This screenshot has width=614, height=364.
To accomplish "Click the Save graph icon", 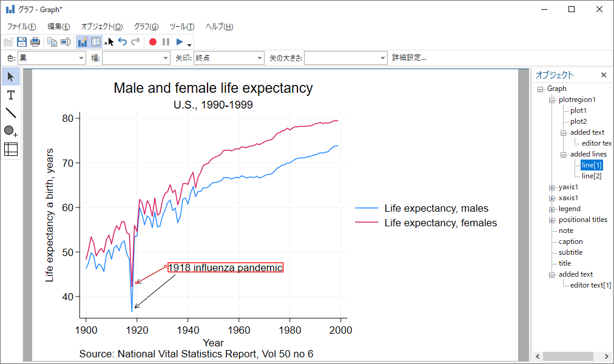I will (22, 42).
